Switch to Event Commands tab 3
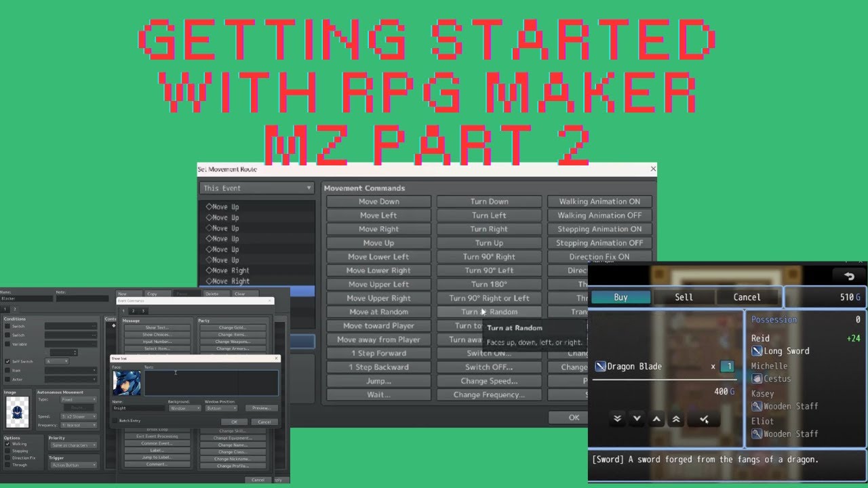The height and width of the screenshot is (488, 868). [x=143, y=311]
